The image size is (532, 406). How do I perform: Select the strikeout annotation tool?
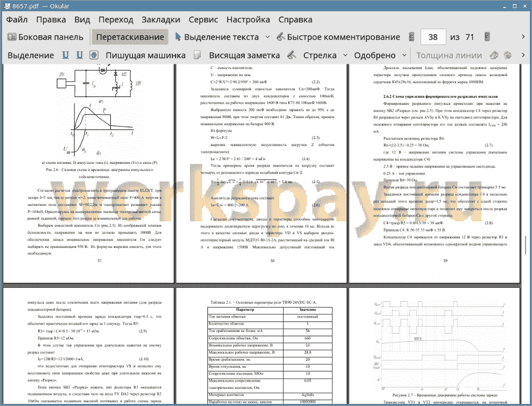point(94,55)
